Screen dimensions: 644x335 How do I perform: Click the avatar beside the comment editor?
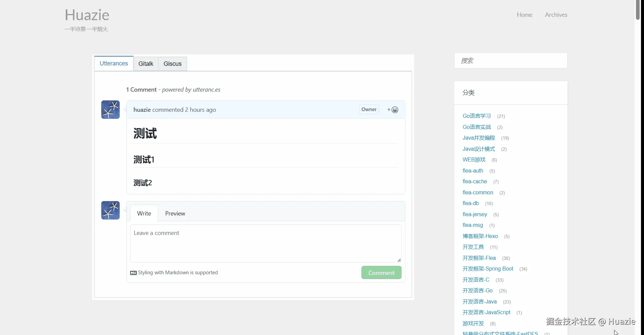[x=110, y=210]
